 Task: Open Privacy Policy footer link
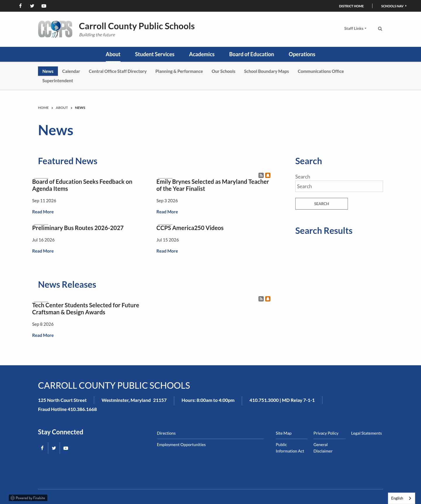click(x=326, y=433)
